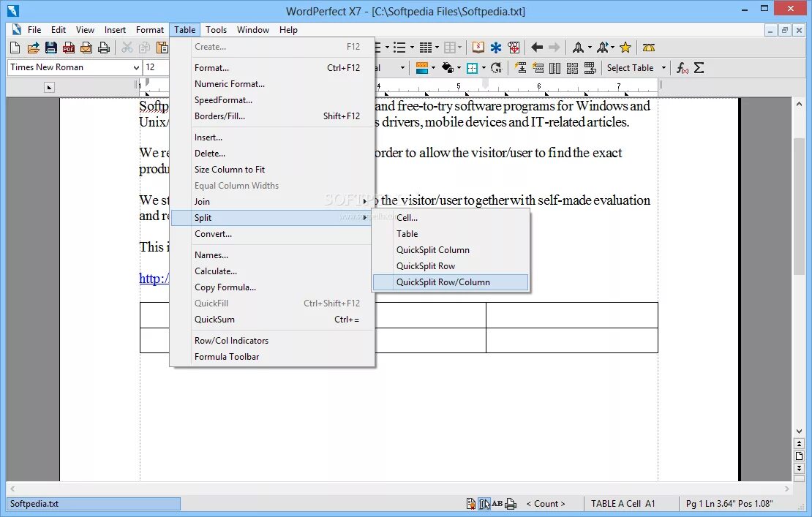Click the status bar printer icon
The image size is (812, 517).
point(511,504)
